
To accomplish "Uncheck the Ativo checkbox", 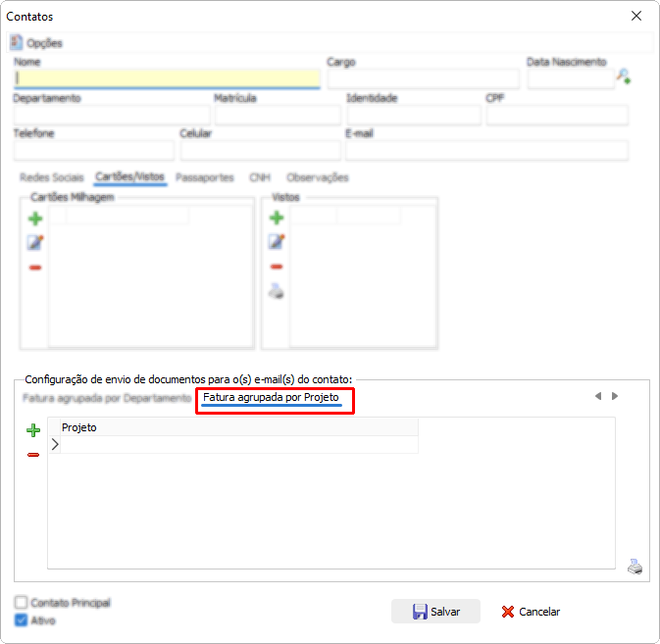I will [x=21, y=620].
